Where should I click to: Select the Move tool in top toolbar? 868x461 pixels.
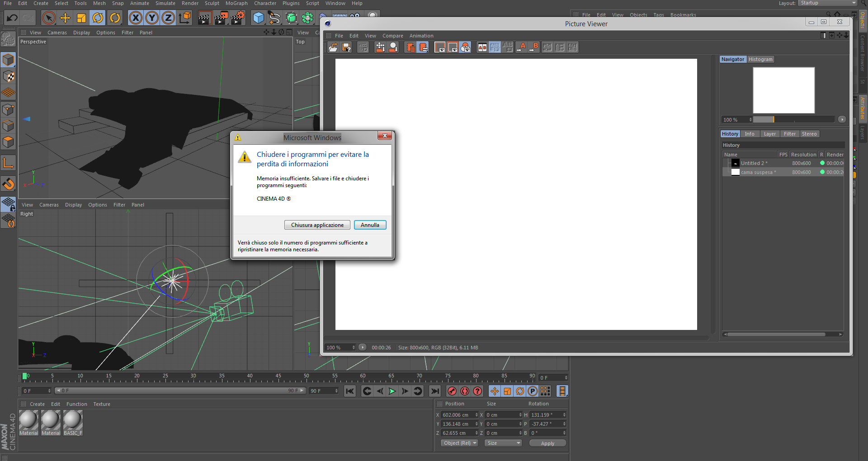pyautogui.click(x=65, y=18)
